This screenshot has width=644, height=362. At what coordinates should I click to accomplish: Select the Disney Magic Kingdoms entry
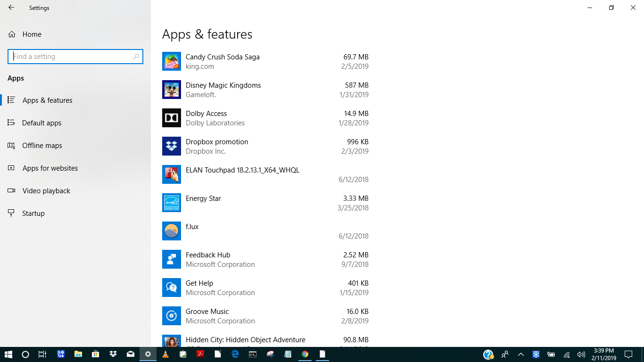click(265, 90)
